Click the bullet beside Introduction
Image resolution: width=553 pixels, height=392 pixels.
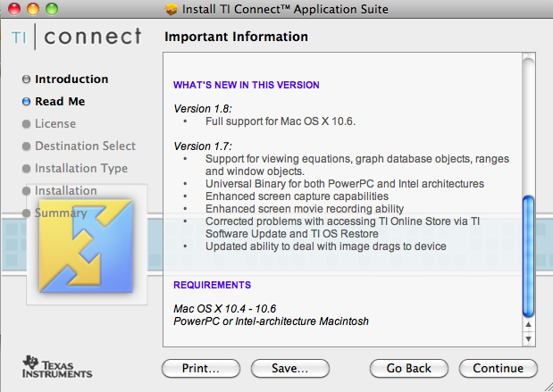pos(27,79)
